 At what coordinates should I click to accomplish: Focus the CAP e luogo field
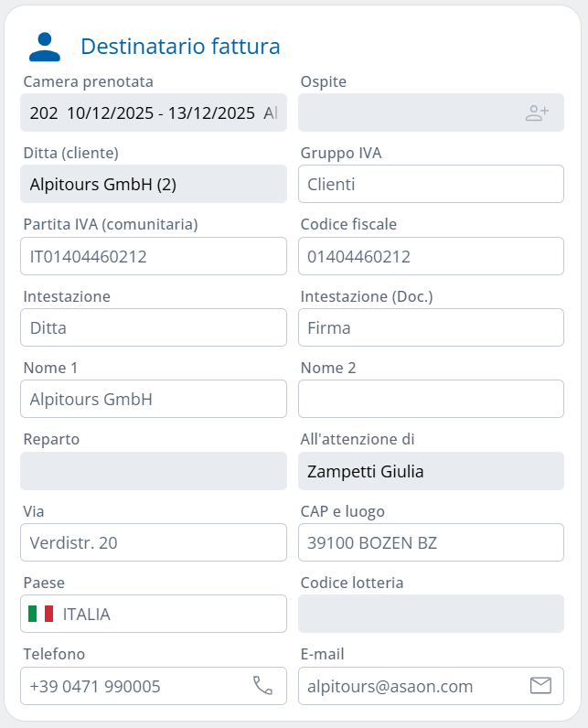click(431, 543)
